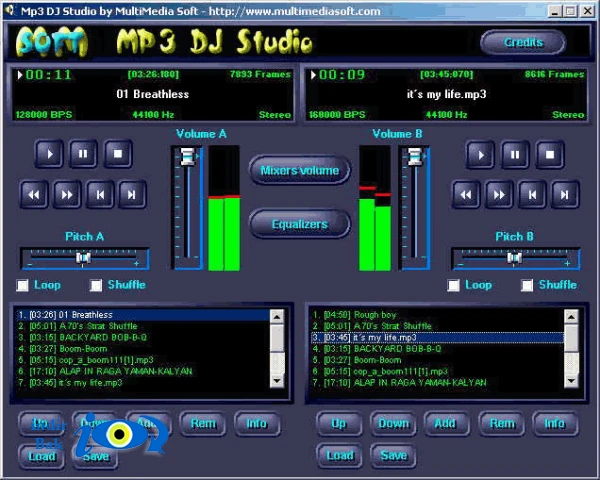Screen dimensions: 600x480
Task: Stop deck A playback
Action: point(118,154)
